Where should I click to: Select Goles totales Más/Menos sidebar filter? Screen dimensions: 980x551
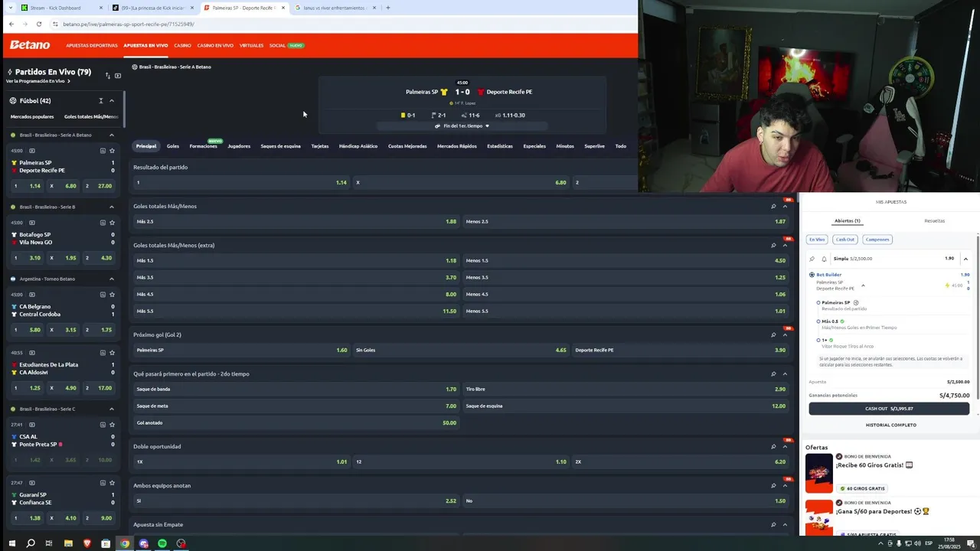click(91, 116)
